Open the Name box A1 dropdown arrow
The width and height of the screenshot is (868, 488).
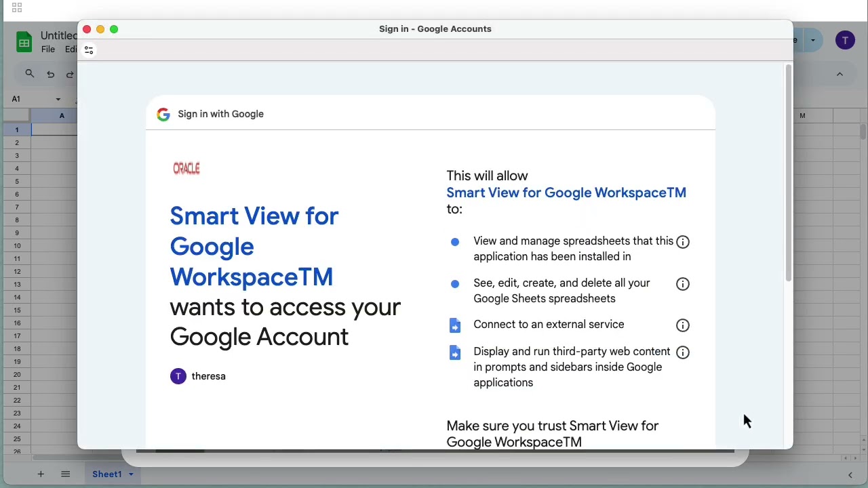[x=58, y=99]
